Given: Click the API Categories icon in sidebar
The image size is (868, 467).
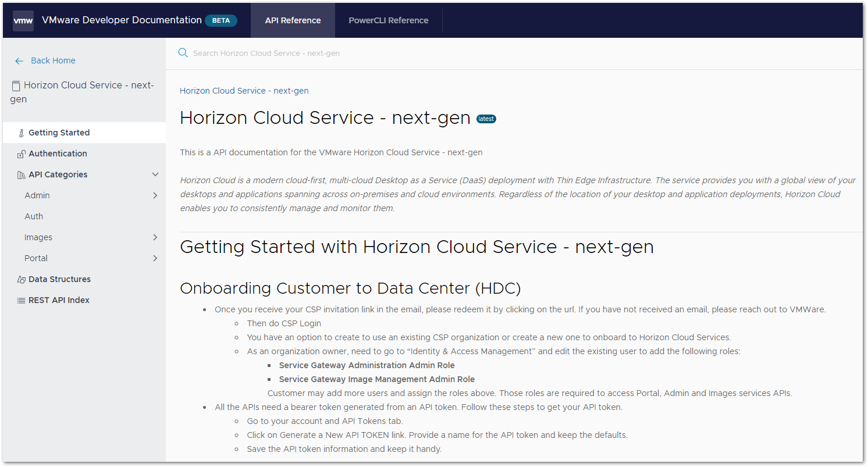Looking at the screenshot, I should click(x=20, y=174).
